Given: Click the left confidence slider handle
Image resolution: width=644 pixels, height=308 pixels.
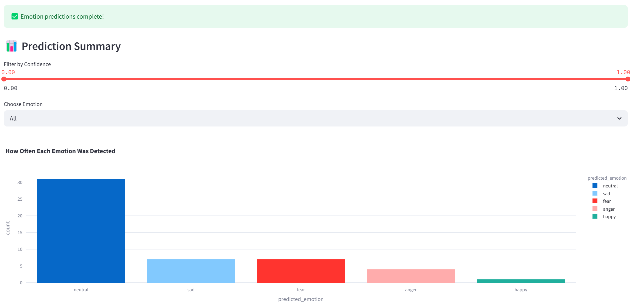Looking at the screenshot, I should (4, 79).
